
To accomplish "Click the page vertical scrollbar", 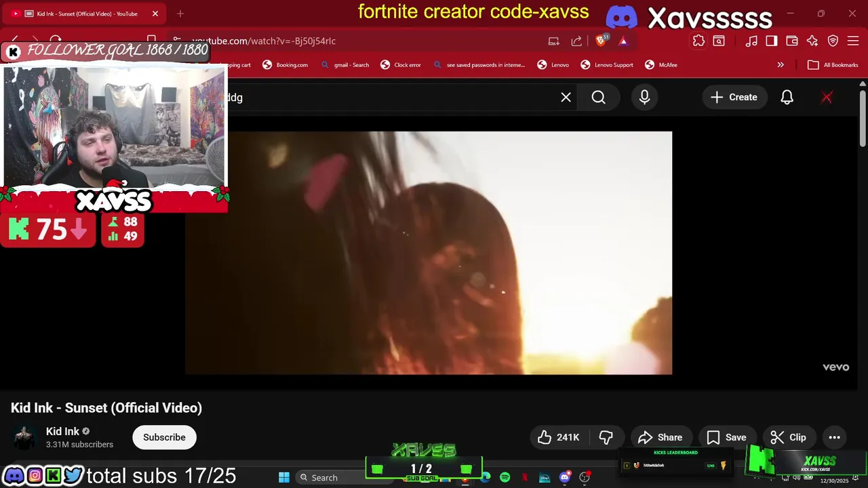I will [863, 118].
